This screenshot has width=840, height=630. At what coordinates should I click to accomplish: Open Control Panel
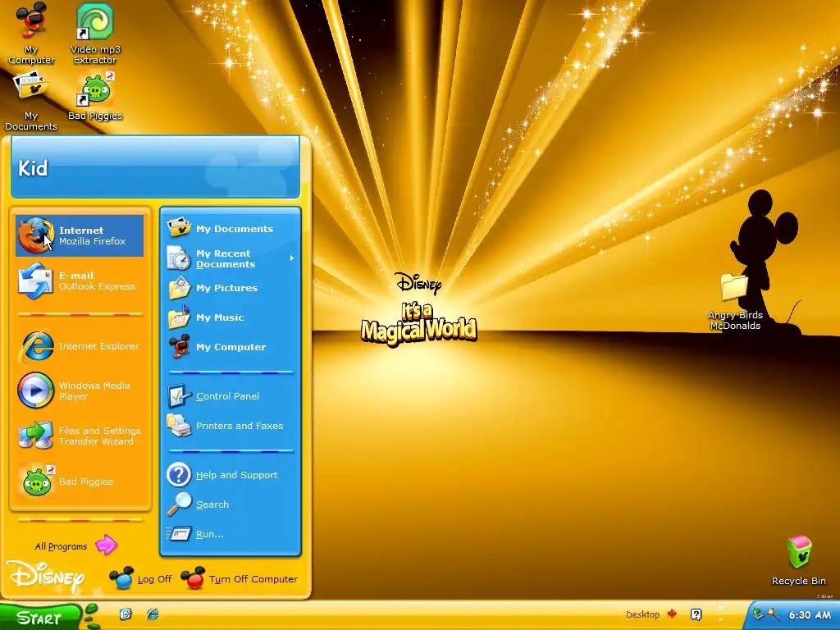[231, 396]
